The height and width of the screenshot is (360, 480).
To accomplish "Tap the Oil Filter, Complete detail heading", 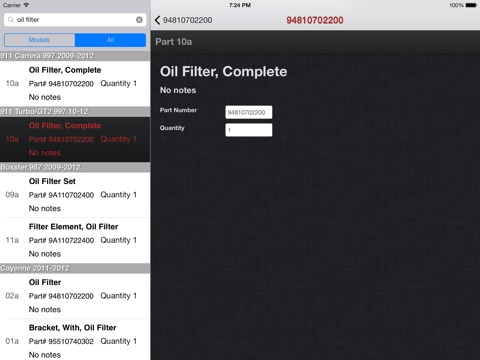I will pyautogui.click(x=223, y=72).
